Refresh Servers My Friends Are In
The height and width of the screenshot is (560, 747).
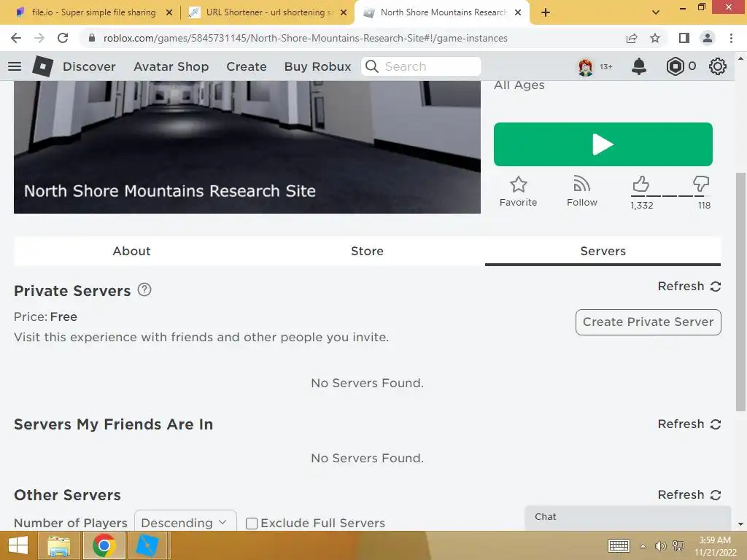tap(689, 424)
